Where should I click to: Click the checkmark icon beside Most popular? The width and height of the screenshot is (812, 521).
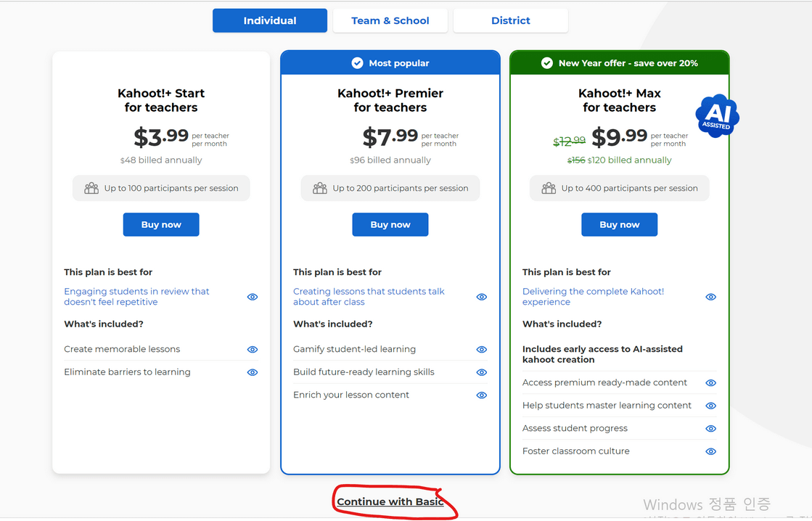[x=357, y=63]
